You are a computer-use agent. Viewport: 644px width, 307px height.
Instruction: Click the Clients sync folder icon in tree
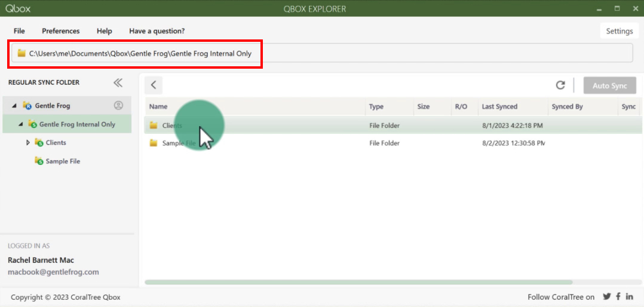tap(39, 143)
